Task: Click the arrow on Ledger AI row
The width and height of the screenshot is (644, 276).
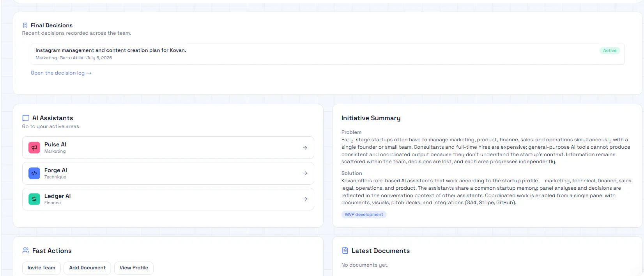Action: tap(305, 199)
